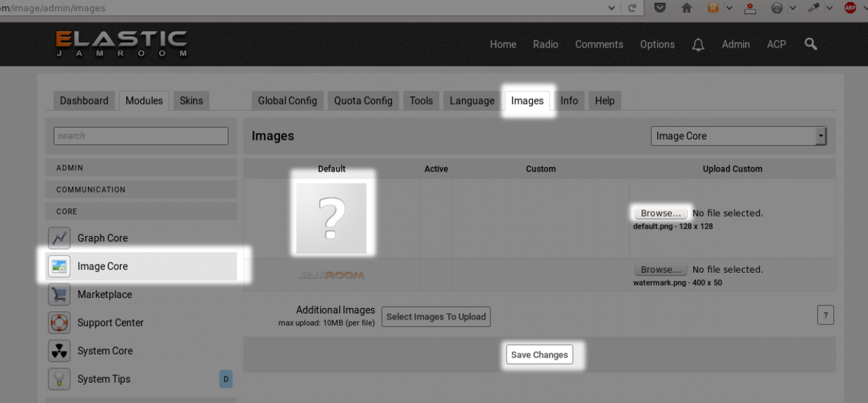Click the orange R extension icon
Screen dimensions: 868x403
713,8
